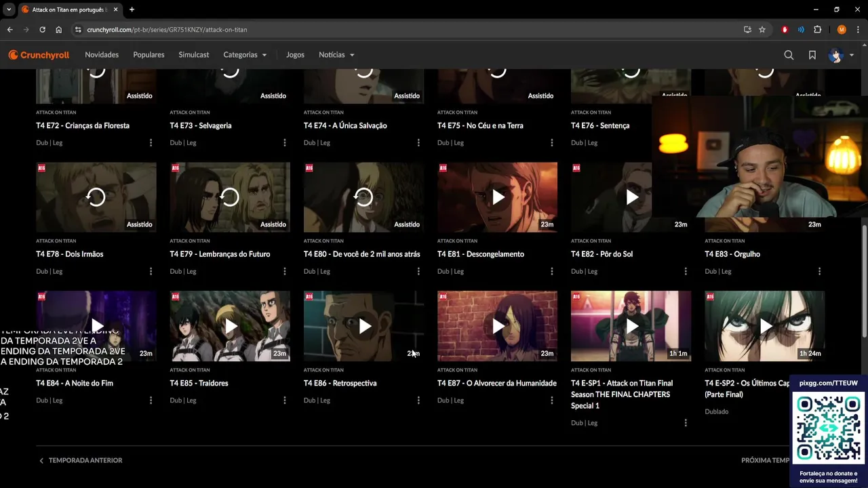Select Dublado text under T4 E-SP2
Screen dimensions: 868x488
(x=717, y=411)
